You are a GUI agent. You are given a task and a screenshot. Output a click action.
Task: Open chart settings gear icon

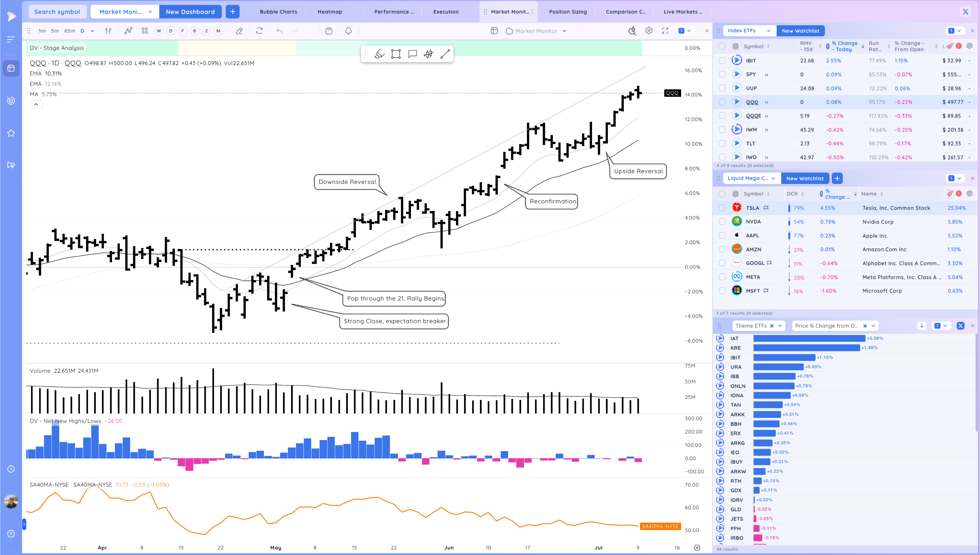(x=649, y=31)
